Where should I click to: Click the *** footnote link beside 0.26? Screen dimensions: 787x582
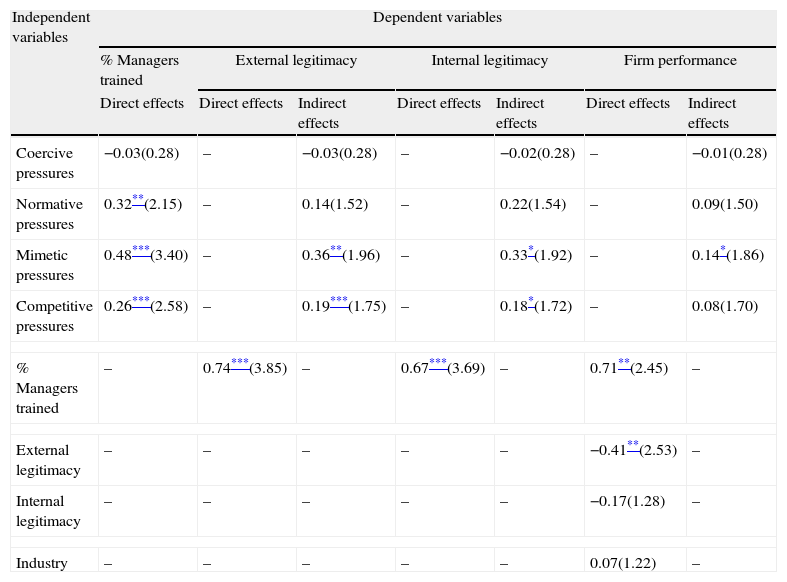[x=140, y=302]
